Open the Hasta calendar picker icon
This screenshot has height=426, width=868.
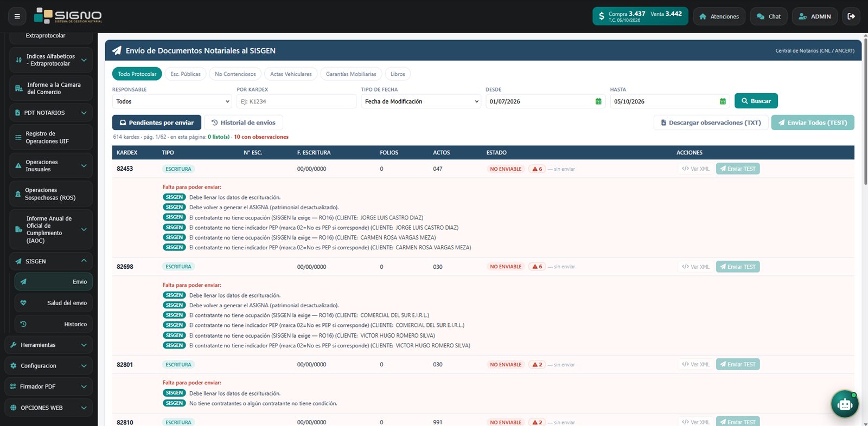723,101
